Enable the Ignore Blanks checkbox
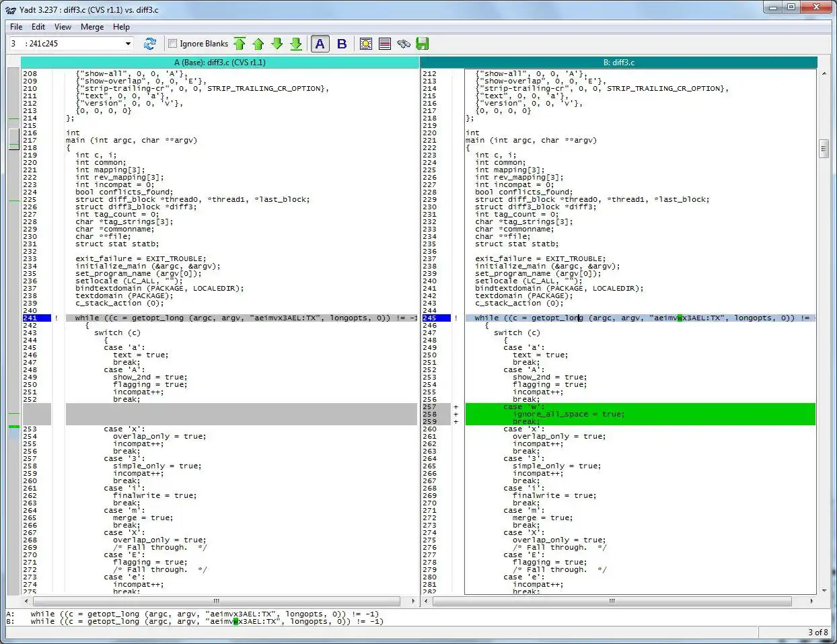Screen dimensions: 837x644 click(173, 44)
